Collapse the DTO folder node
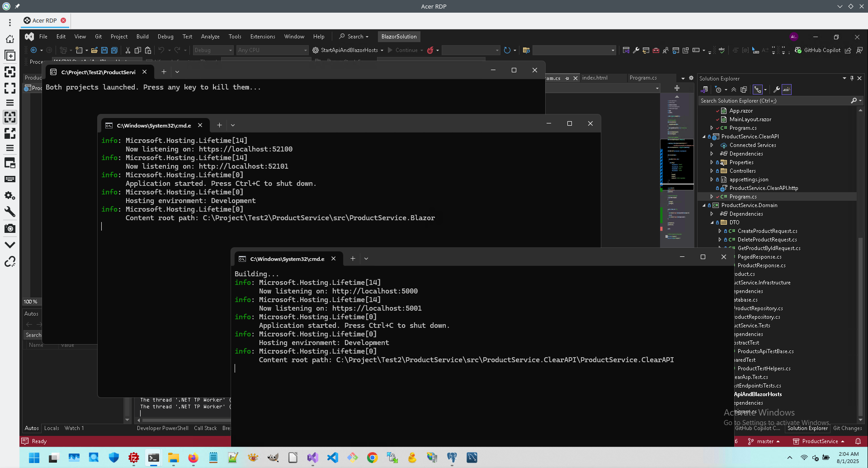Image resolution: width=868 pixels, height=468 pixels. (712, 222)
